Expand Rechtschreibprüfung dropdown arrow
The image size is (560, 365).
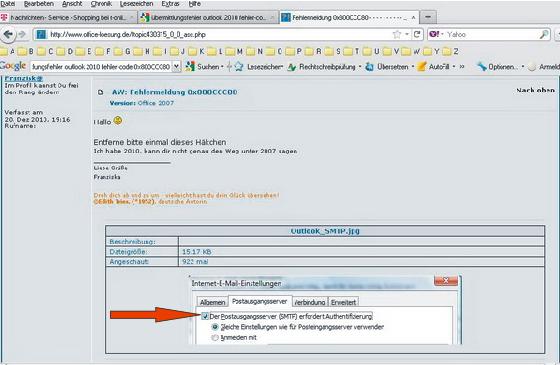coord(360,66)
